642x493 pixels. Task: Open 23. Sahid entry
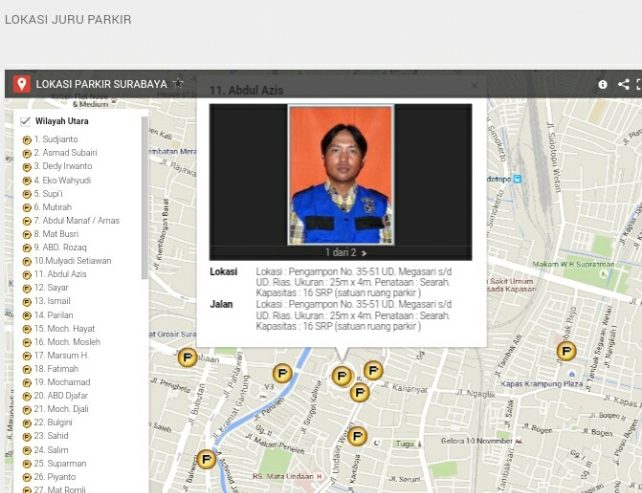click(x=51, y=436)
